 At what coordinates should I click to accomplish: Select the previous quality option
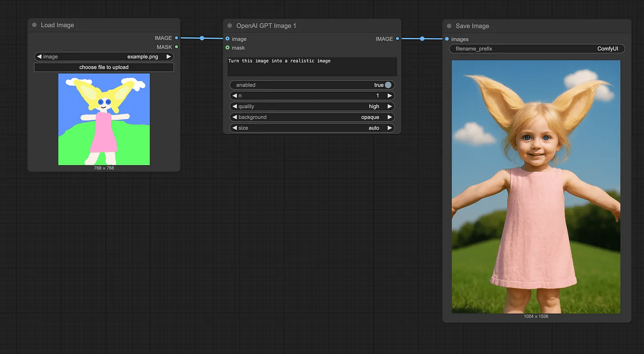click(x=235, y=106)
